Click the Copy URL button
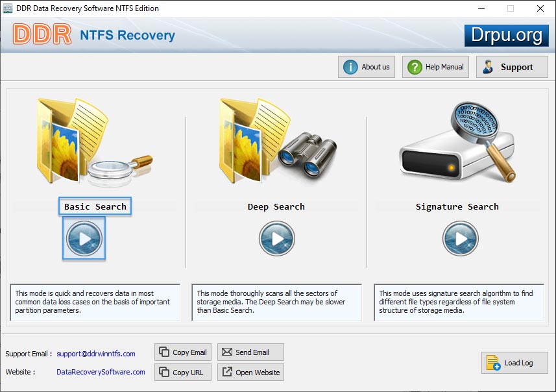Screen dimensions: 556x392 click(x=183, y=372)
